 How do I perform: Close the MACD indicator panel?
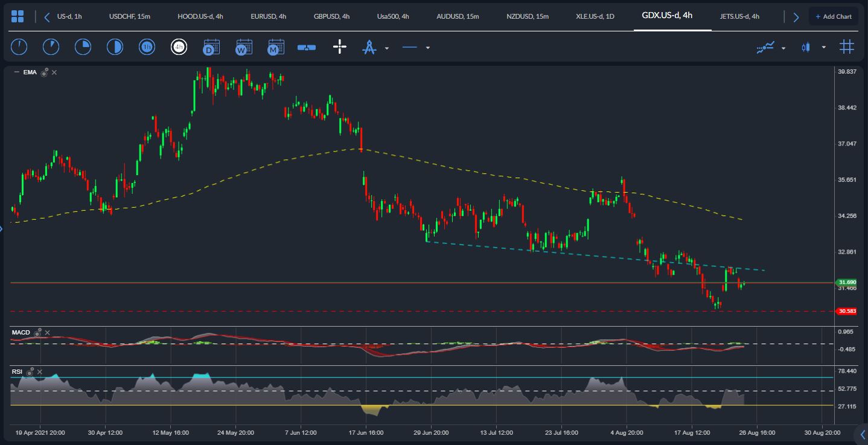[48, 333]
